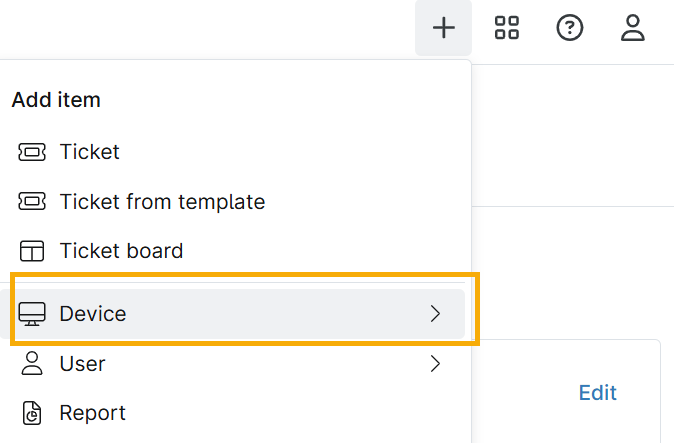This screenshot has height=443, width=674.
Task: Select Ticket from the Add item menu
Action: (90, 152)
